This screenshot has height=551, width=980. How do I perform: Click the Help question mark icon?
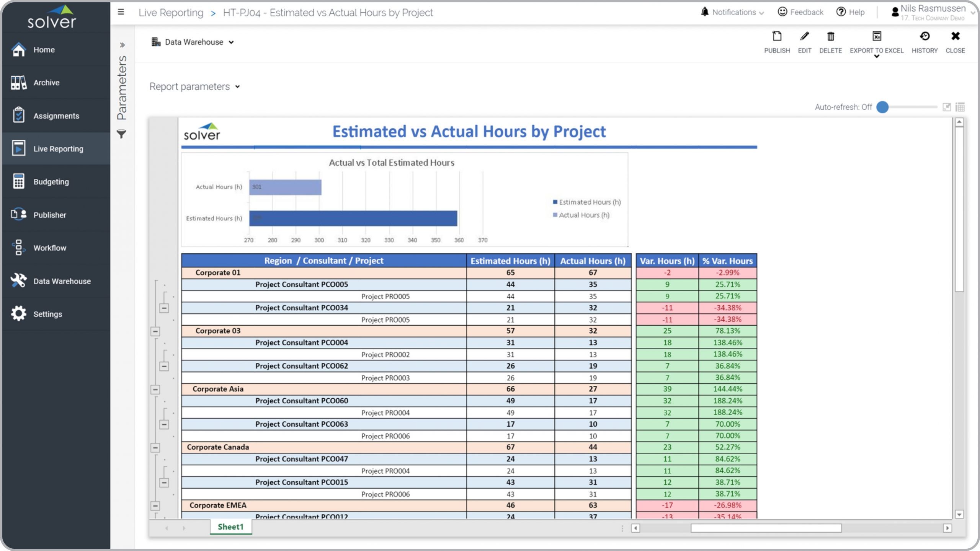[x=841, y=12]
